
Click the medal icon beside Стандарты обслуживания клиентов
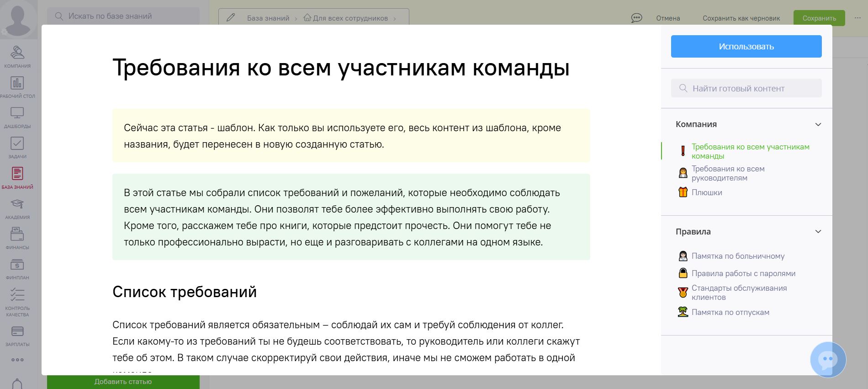coord(683,292)
